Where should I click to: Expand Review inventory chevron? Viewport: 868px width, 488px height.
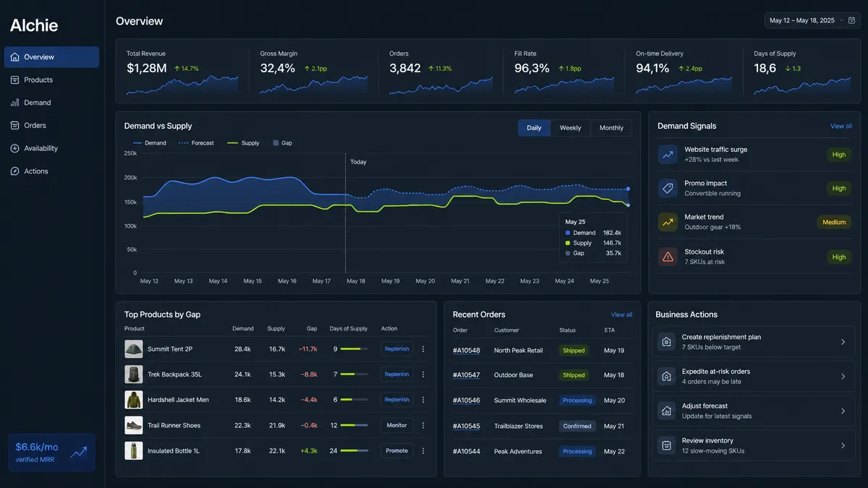[x=843, y=445]
